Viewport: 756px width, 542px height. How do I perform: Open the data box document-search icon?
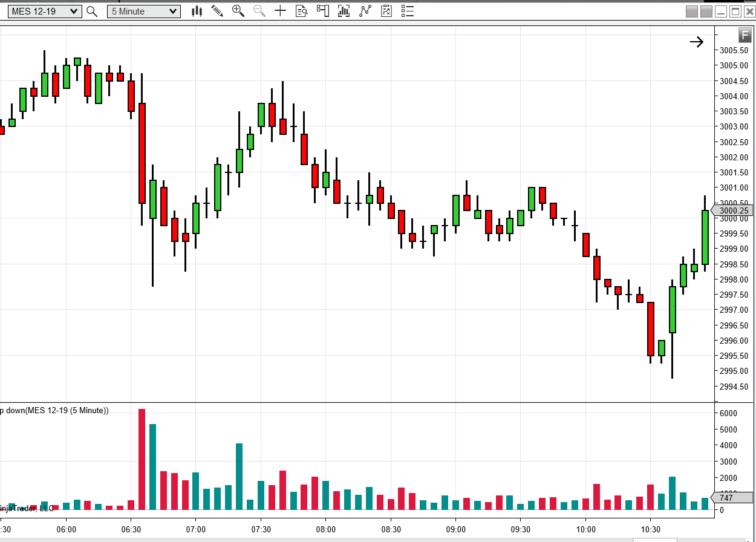click(x=301, y=11)
